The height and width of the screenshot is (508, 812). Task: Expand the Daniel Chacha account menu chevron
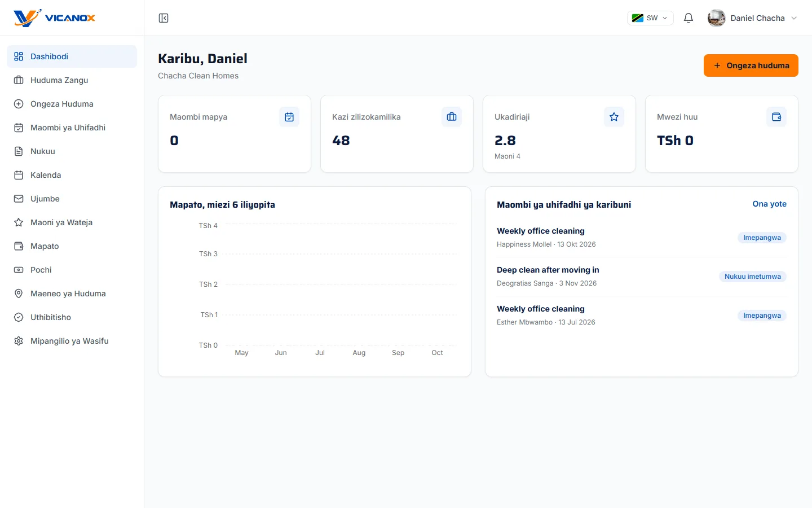tap(794, 18)
